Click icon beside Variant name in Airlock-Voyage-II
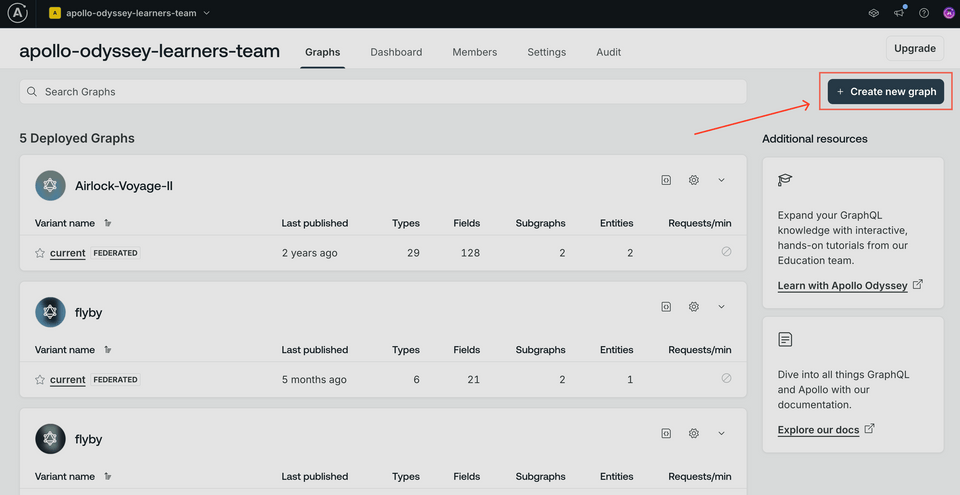Image resolution: width=960 pixels, height=495 pixels. click(x=108, y=223)
